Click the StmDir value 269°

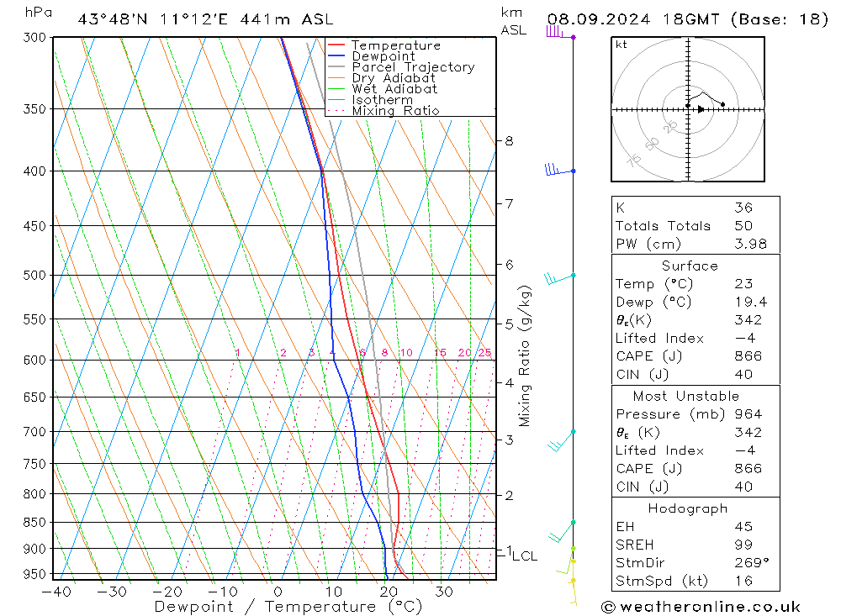point(751,563)
